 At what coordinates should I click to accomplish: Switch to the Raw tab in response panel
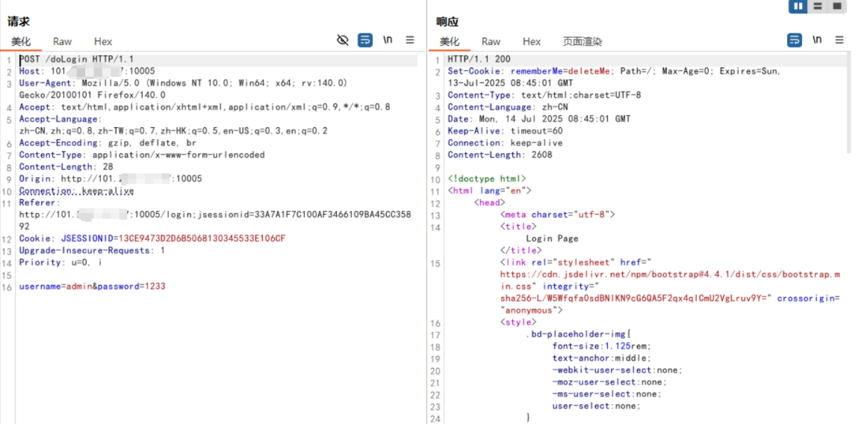pos(491,42)
